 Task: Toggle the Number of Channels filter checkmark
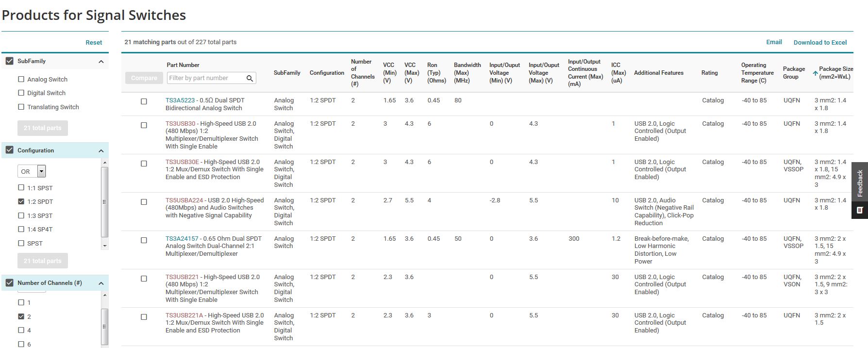pos(9,282)
